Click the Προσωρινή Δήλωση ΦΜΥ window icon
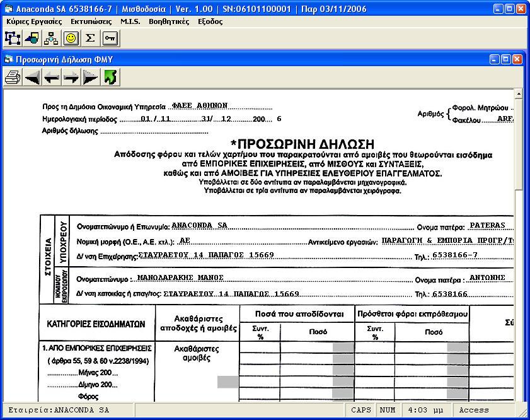Viewport: 530px width, 420px height. [8, 59]
